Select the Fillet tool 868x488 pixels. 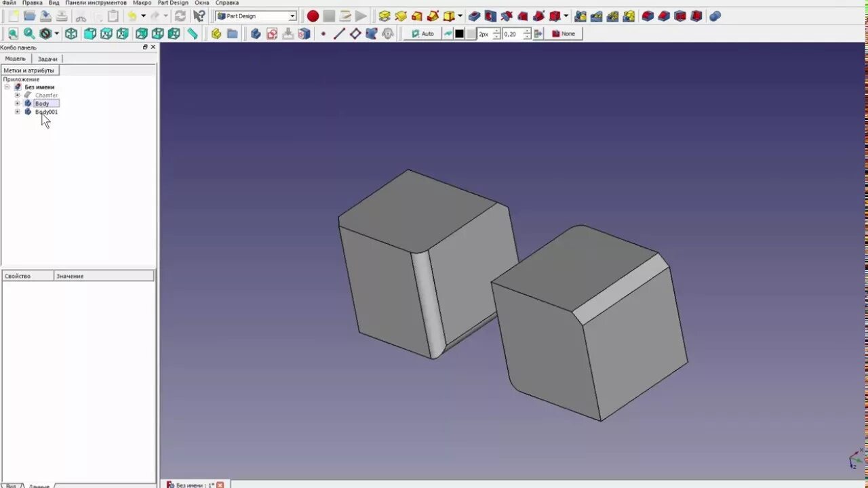pos(648,16)
